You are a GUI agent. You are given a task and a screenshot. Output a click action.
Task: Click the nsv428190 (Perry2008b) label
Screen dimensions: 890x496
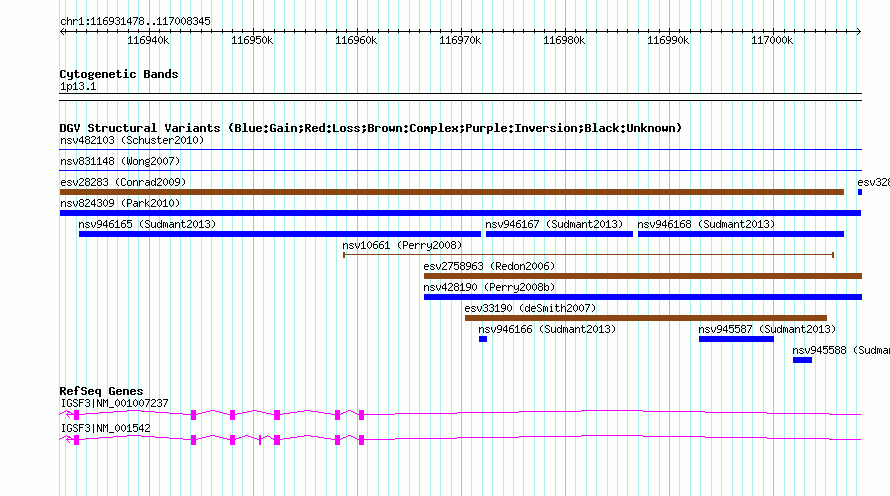[x=489, y=287]
